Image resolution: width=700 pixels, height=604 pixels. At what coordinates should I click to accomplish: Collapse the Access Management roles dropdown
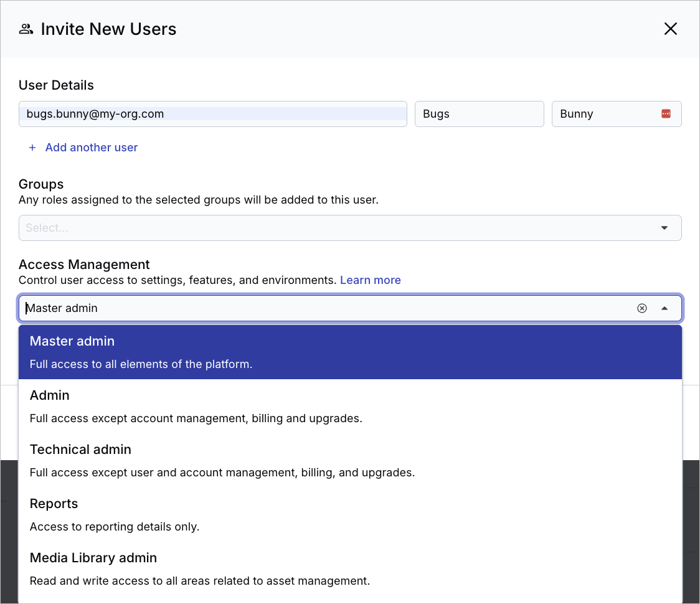pyautogui.click(x=664, y=308)
